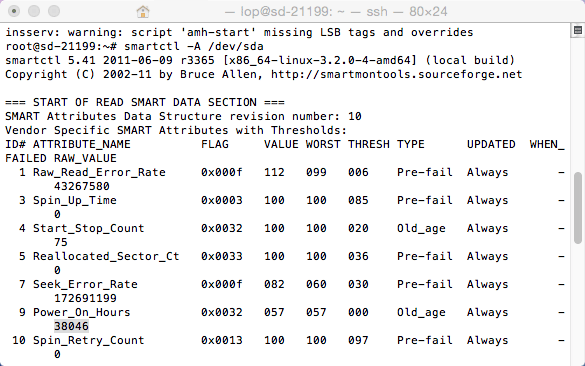
Task: Click the smartctl -A /dev/sda command text
Action: point(194,46)
